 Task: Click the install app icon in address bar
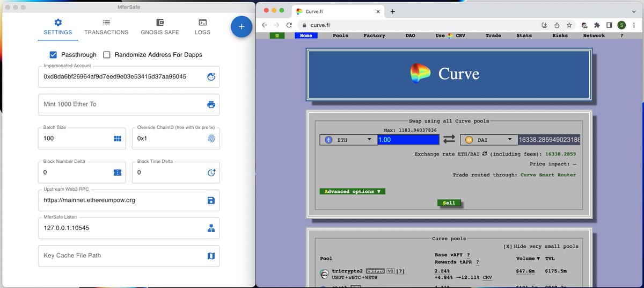545,25
